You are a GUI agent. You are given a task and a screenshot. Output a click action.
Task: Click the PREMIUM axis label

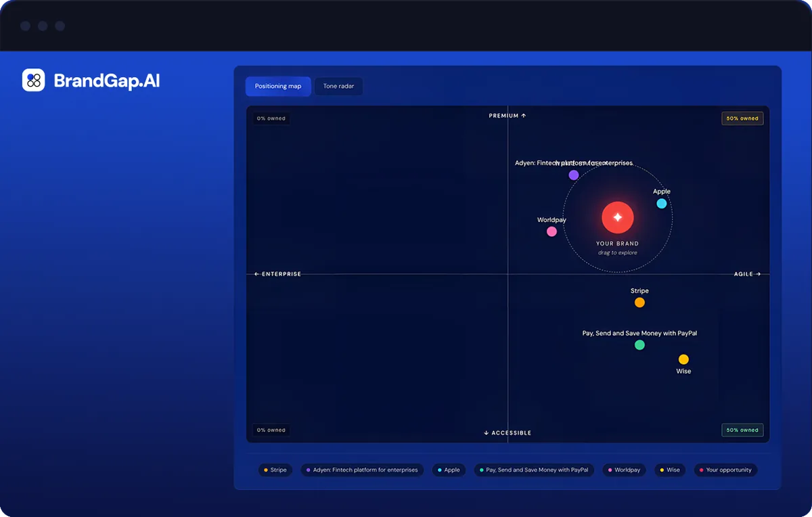[x=507, y=116]
